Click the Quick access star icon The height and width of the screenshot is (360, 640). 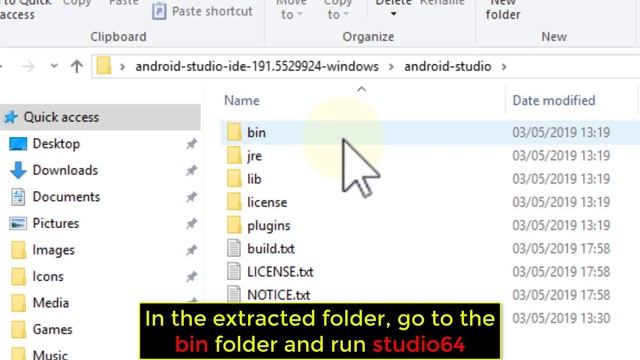[11, 118]
